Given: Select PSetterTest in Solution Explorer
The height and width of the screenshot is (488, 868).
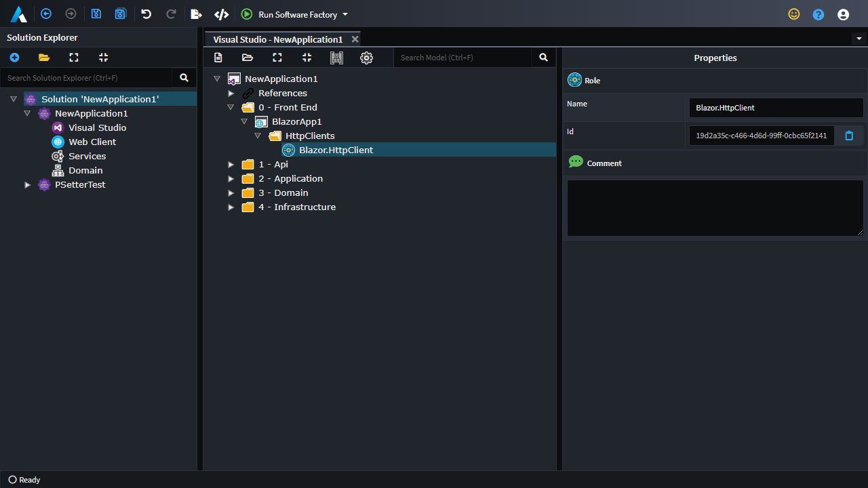Looking at the screenshot, I should coord(80,184).
